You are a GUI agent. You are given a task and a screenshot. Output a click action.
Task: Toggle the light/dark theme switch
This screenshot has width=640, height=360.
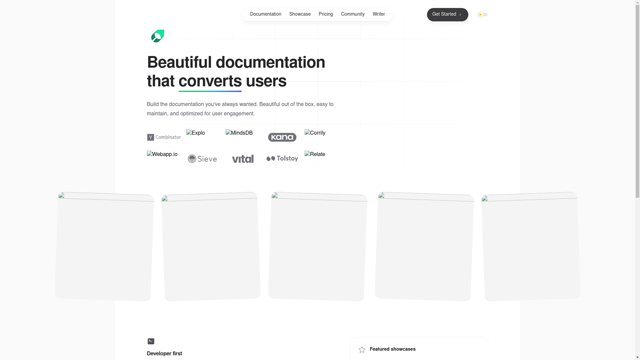pos(482,15)
